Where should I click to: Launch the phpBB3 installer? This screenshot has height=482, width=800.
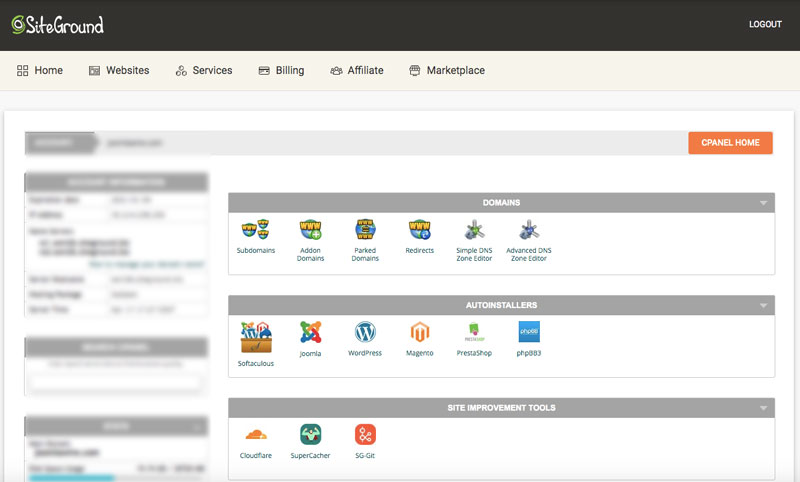529,339
